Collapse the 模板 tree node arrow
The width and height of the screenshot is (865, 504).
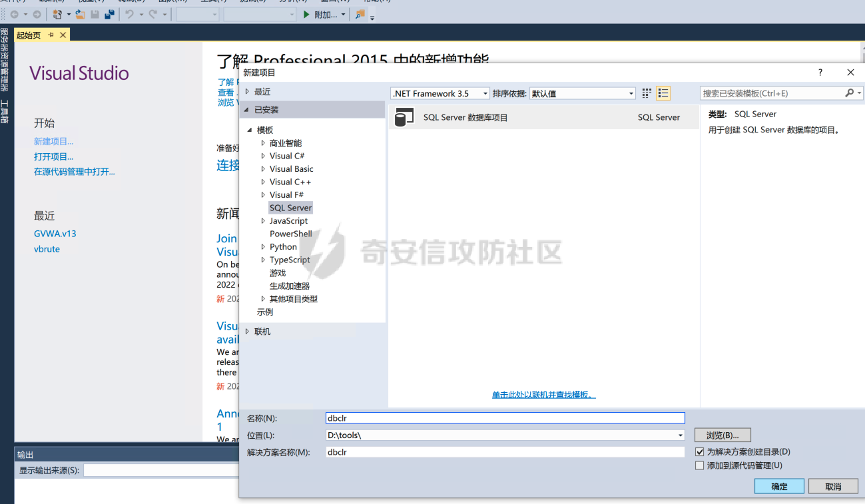[250, 130]
